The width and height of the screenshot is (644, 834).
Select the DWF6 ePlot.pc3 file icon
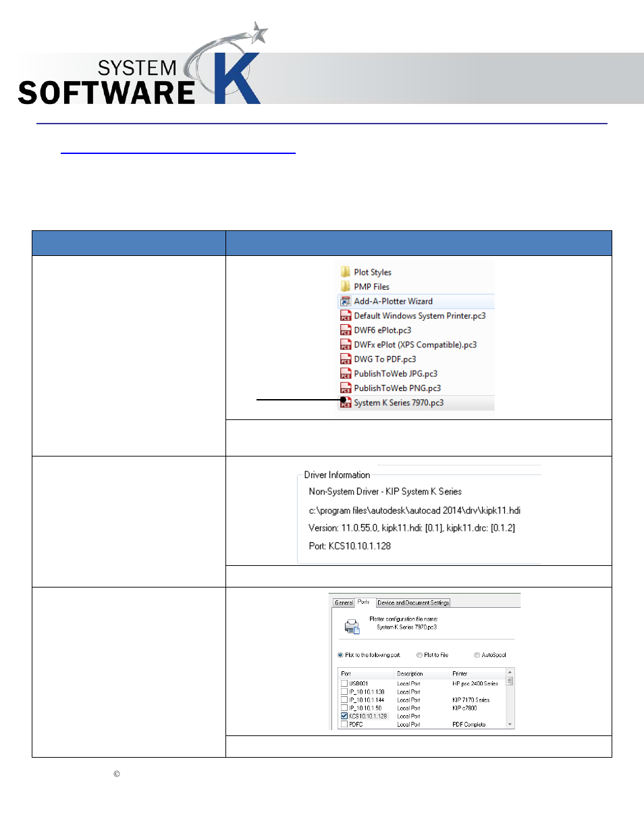(346, 330)
